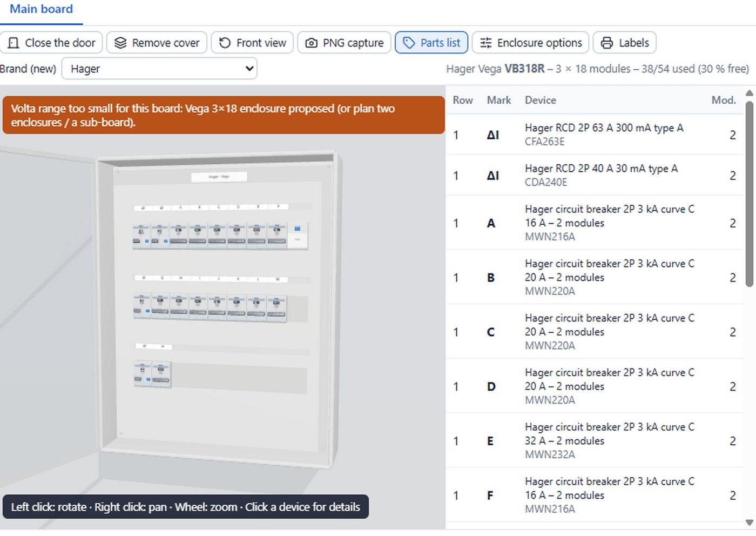This screenshot has height=536, width=756.
Task: Open Enclosure options via the sliders icon
Action: tap(485, 43)
